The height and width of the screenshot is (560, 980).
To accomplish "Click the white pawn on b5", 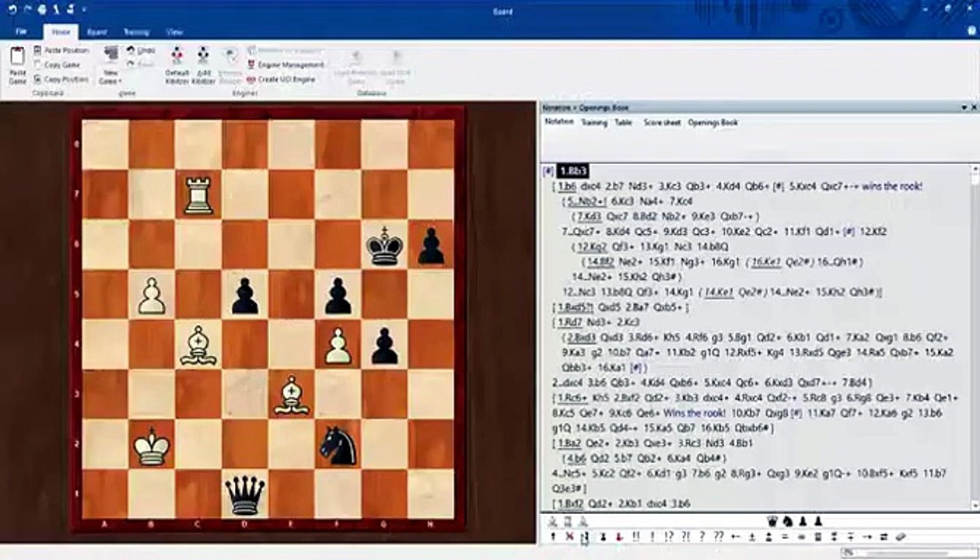I will tap(152, 296).
